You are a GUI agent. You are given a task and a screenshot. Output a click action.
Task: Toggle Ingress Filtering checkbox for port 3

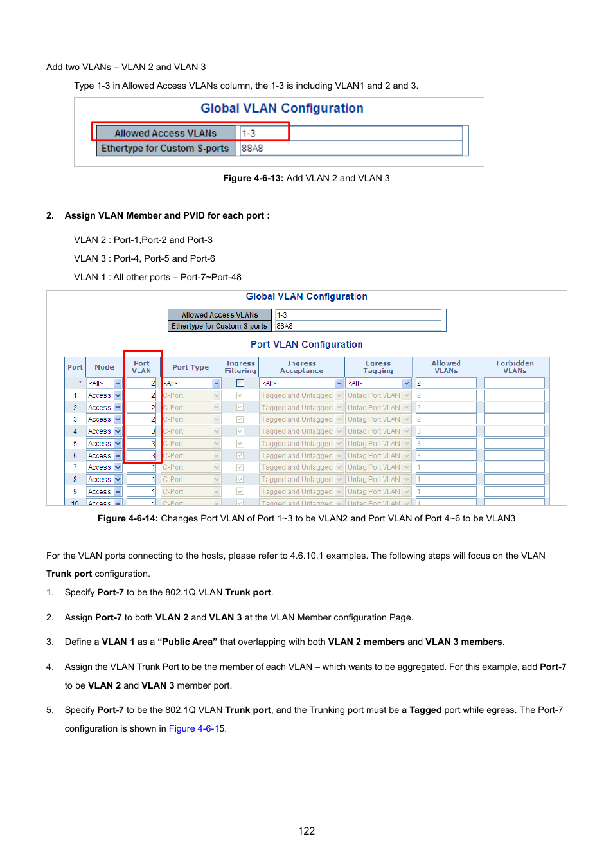[240, 419]
